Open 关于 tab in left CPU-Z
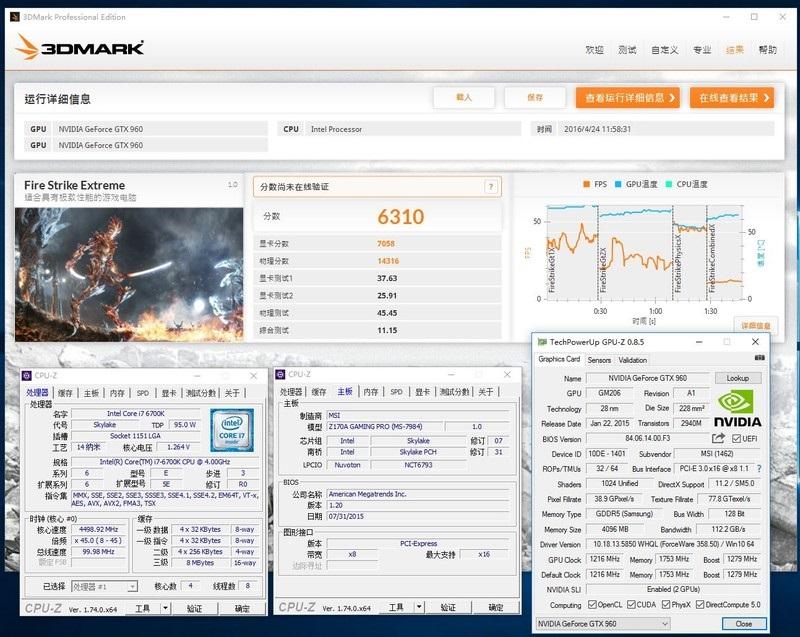The height and width of the screenshot is (637, 800). click(x=232, y=393)
